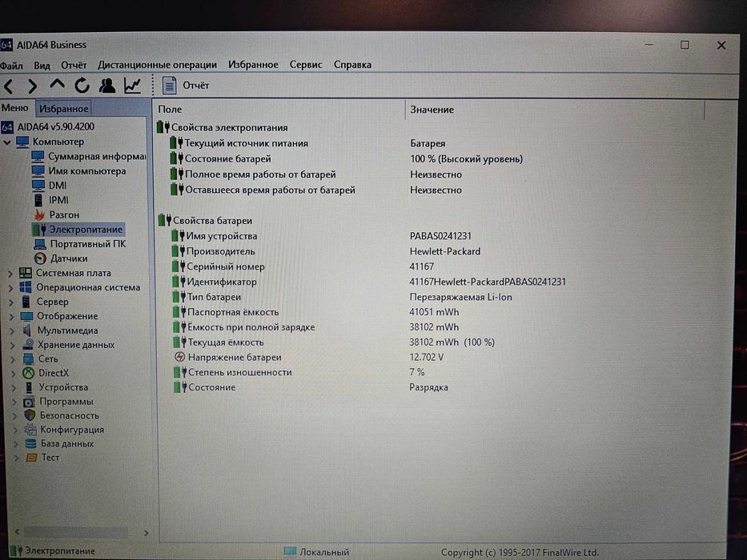Go up one level in toolbar
Viewport: 747px width, 560px height.
click(57, 85)
